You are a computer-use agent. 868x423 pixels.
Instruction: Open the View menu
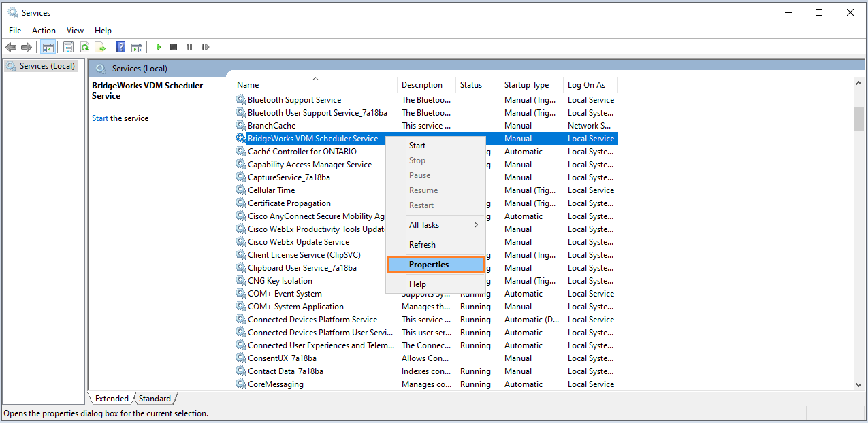(76, 30)
